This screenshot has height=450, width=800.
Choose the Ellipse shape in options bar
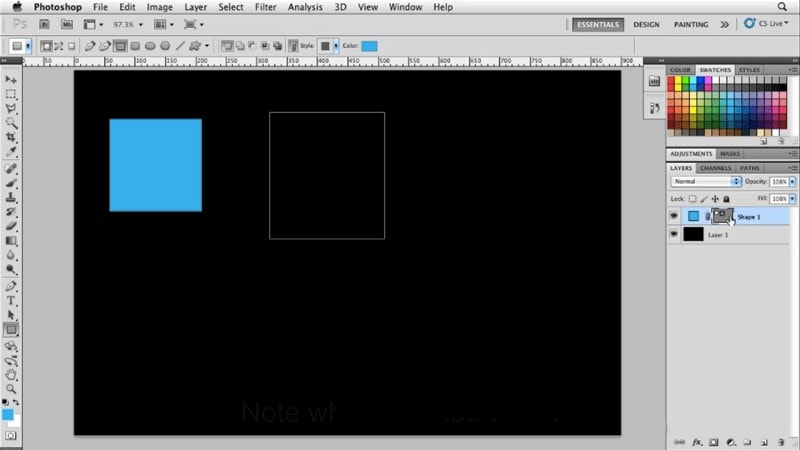150,46
